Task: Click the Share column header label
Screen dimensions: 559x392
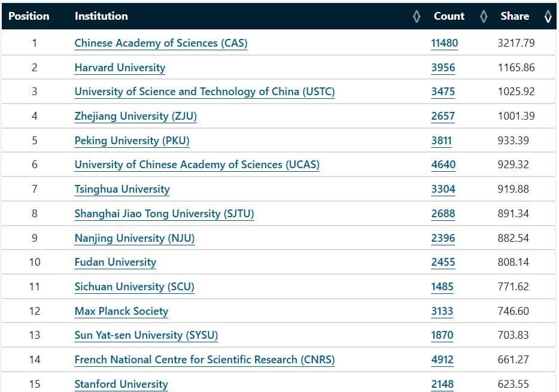Action: coord(515,16)
